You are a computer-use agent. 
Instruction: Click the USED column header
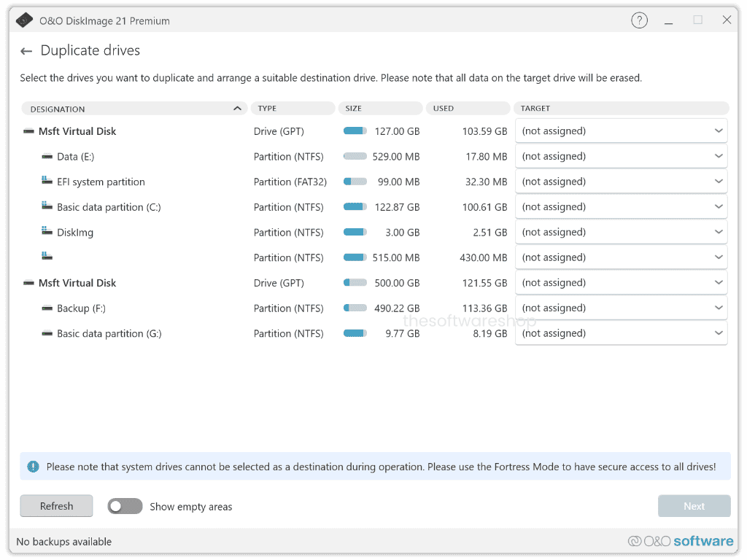pos(468,108)
